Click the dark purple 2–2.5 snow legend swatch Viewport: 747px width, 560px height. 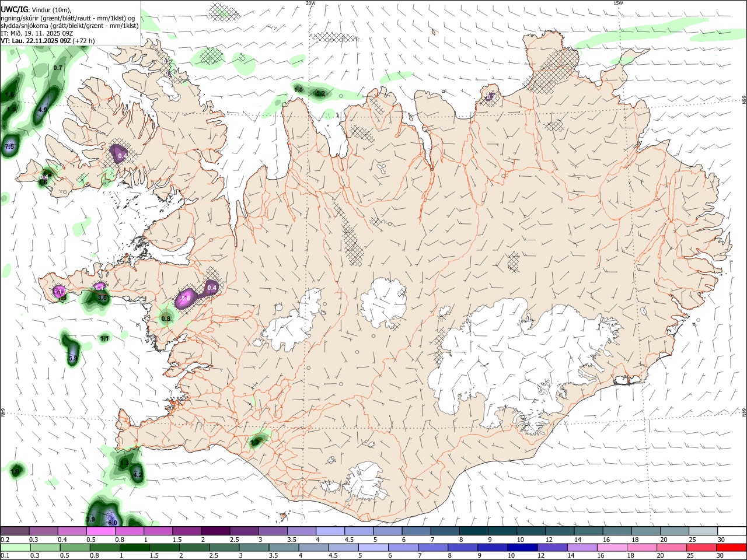pyautogui.click(x=215, y=531)
